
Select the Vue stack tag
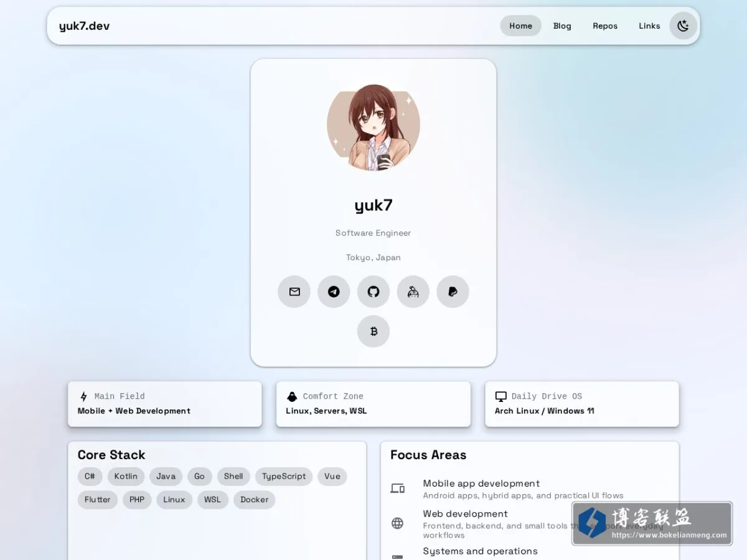[332, 477]
